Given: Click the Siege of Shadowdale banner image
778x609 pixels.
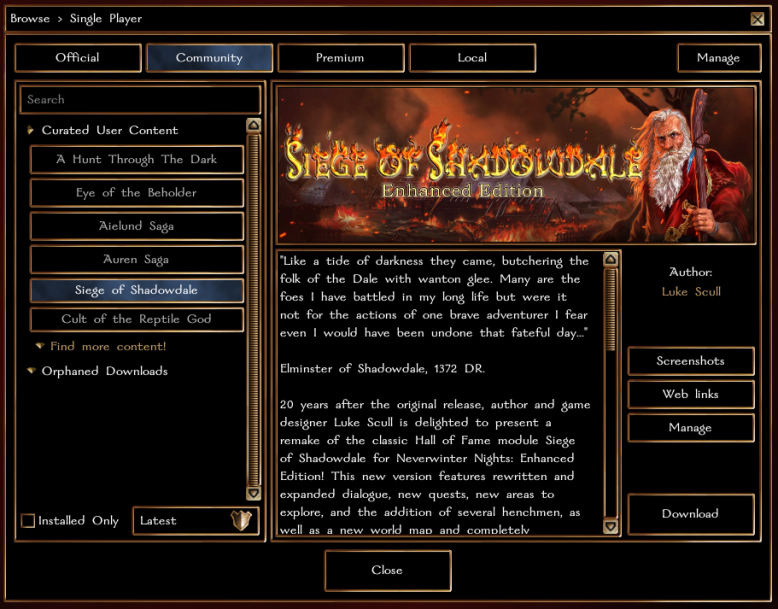Looking at the screenshot, I should [516, 165].
